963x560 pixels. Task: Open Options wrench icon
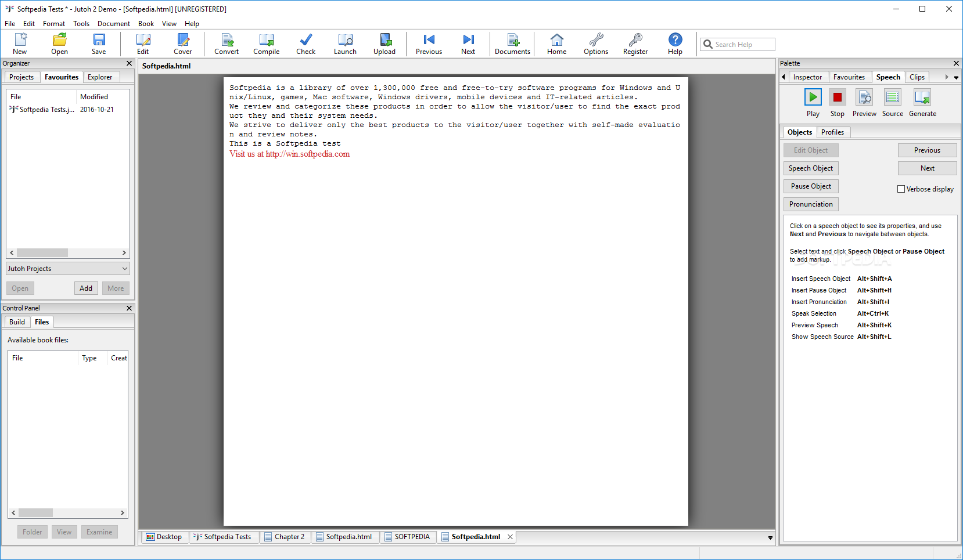(x=596, y=44)
